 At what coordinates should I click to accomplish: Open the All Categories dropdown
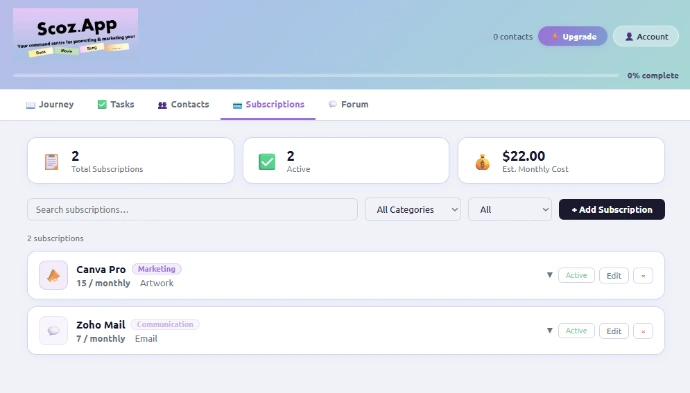pos(413,209)
